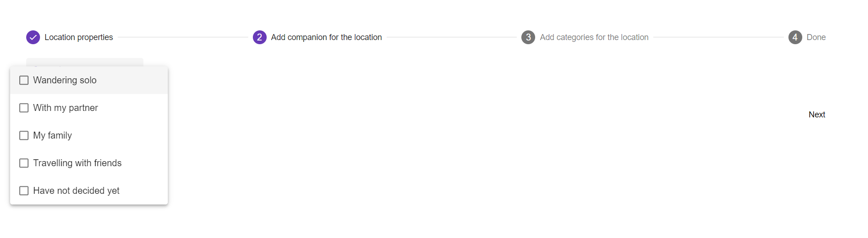Select 'Add companion for the location' step label
Image resolution: width=868 pixels, height=238 pixels.
[326, 37]
